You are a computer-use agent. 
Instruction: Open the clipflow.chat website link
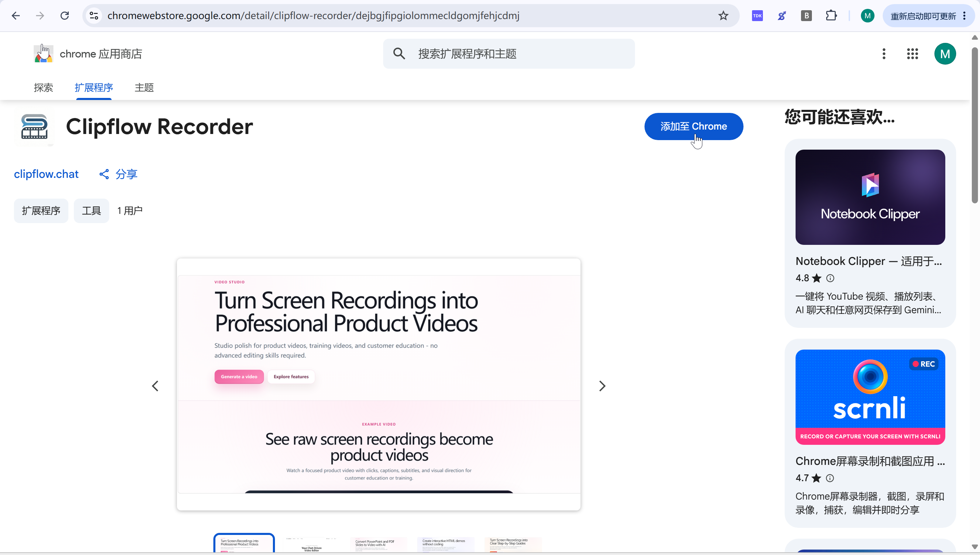point(46,174)
